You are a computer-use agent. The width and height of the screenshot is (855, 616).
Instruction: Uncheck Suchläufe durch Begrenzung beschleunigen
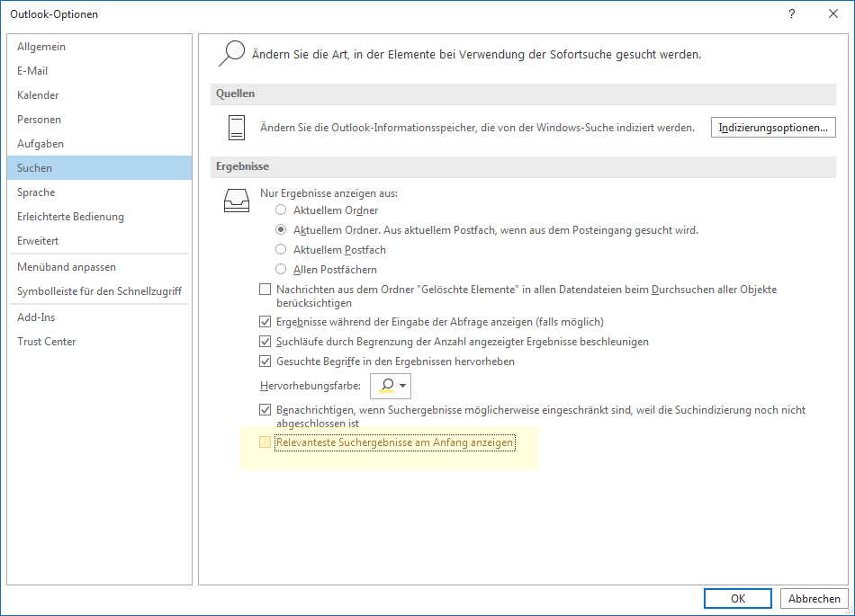265,342
